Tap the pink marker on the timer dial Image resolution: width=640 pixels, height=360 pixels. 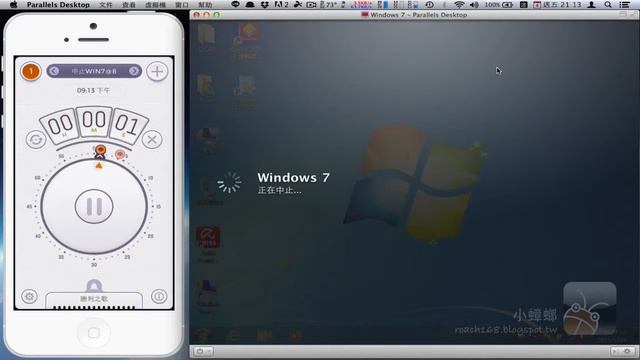pos(120,154)
